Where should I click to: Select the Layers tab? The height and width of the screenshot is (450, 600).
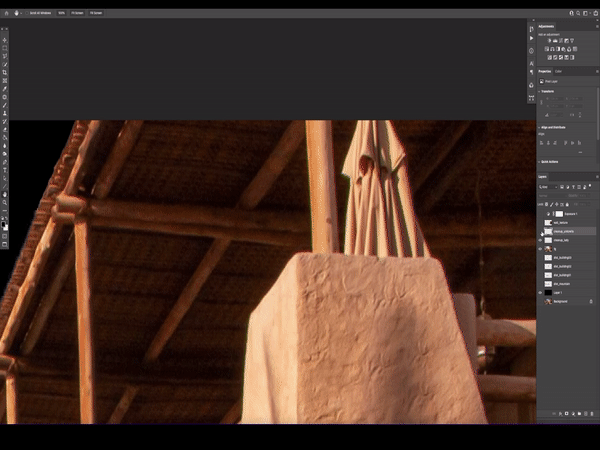pyautogui.click(x=542, y=177)
